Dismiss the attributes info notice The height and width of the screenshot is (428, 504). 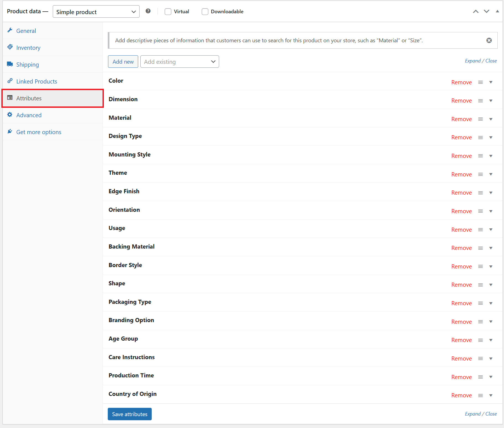pyautogui.click(x=489, y=40)
